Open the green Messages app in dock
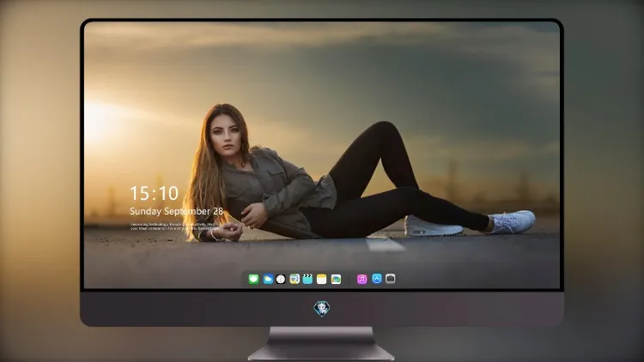This screenshot has width=644, height=362. (253, 279)
